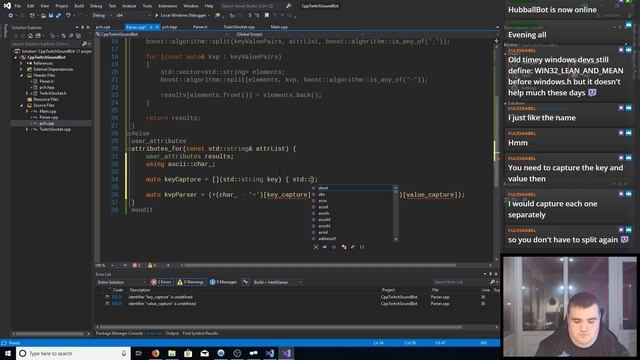
Task: Collapse the Header Files folder
Action: click(x=22, y=76)
